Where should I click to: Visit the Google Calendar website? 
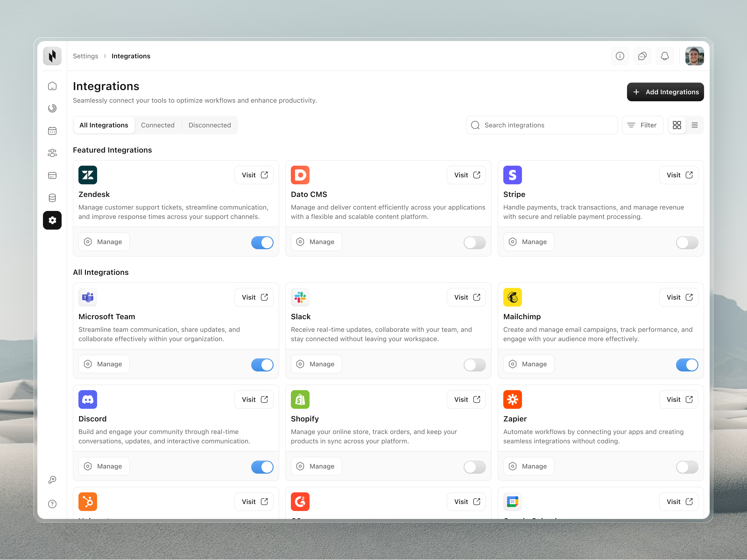[x=679, y=502]
